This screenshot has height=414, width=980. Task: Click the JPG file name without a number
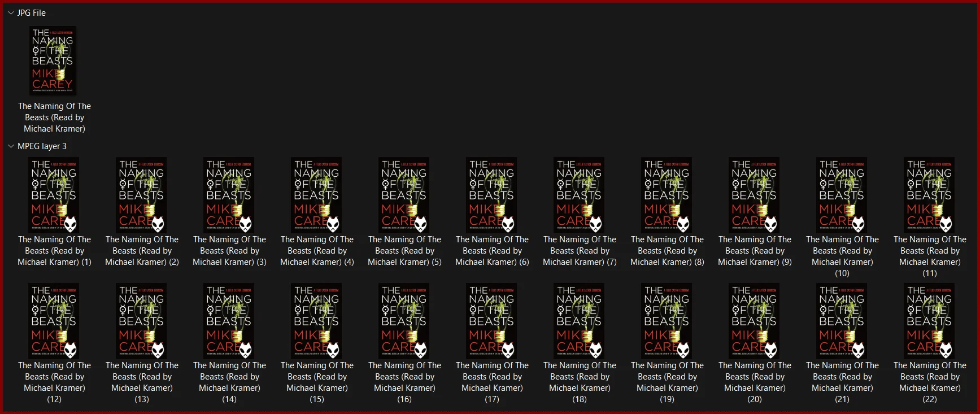(54, 117)
